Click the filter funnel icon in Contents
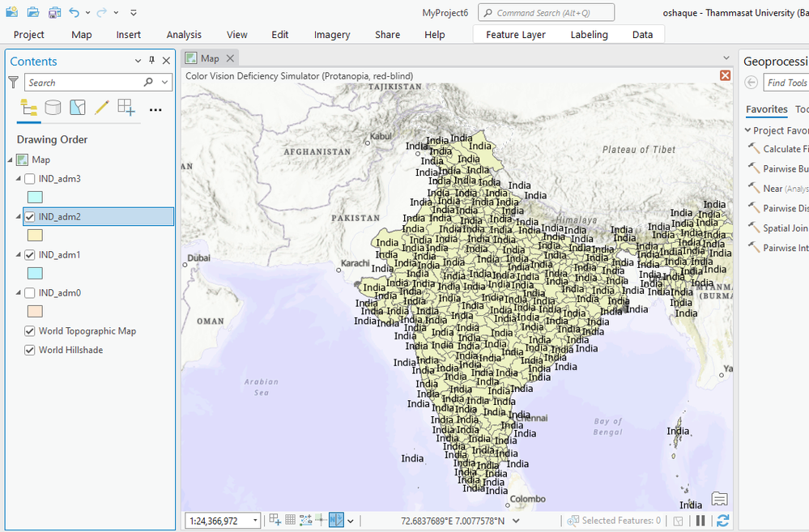 pos(13,83)
